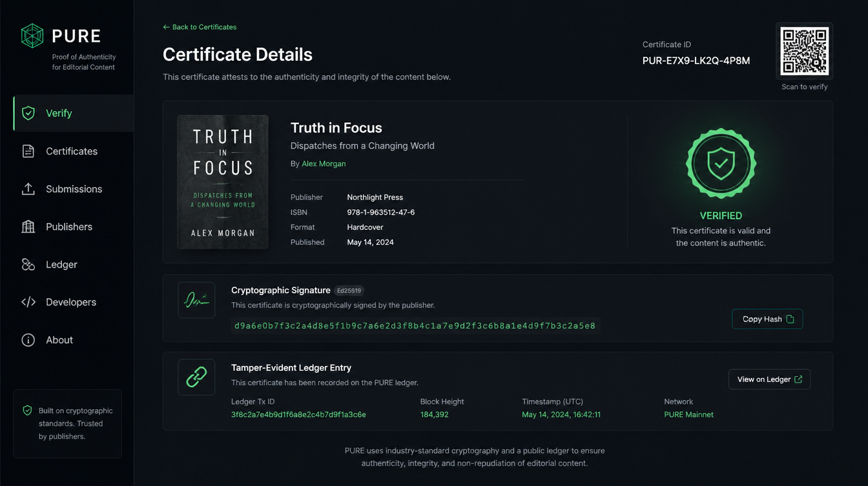Click the external-link icon on View on Ledger
The height and width of the screenshot is (486, 868).
[798, 379]
